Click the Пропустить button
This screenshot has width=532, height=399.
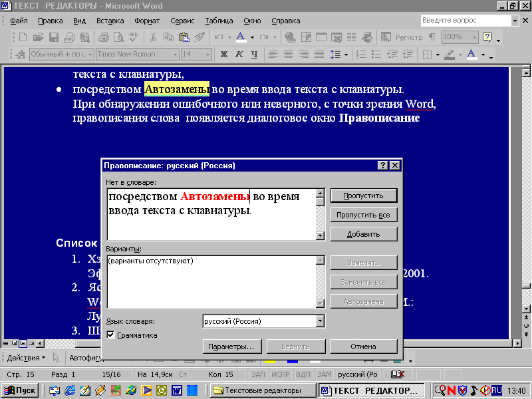[363, 196]
